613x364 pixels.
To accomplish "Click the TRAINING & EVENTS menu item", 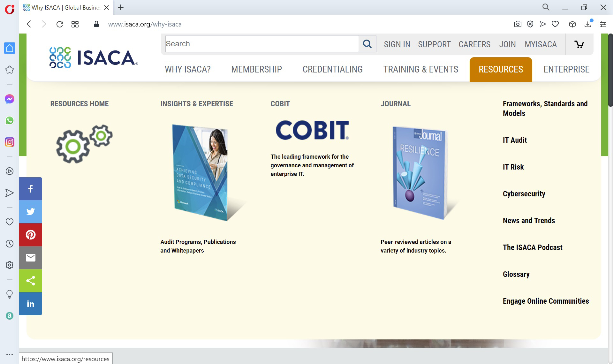I will click(x=421, y=69).
